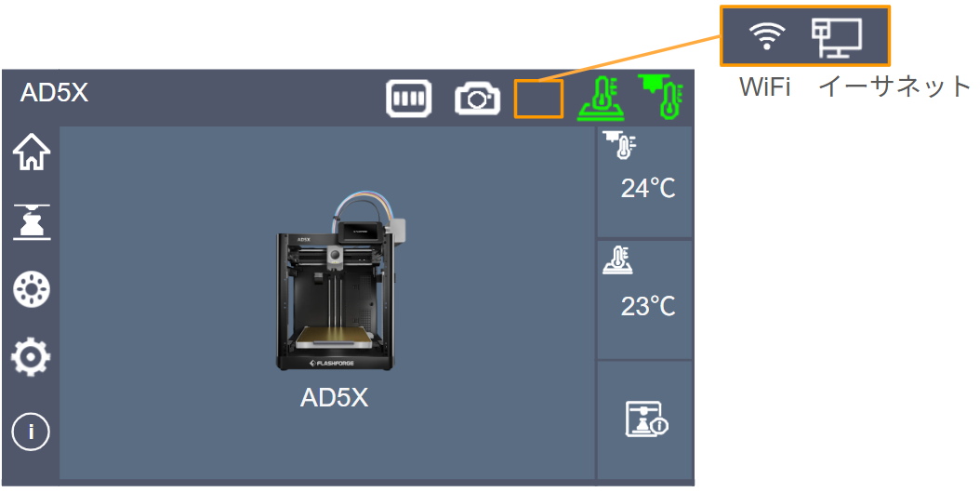Viewport: 980px width, 492px height.
Task: Click the AD5X label below the printer
Action: pos(335,398)
